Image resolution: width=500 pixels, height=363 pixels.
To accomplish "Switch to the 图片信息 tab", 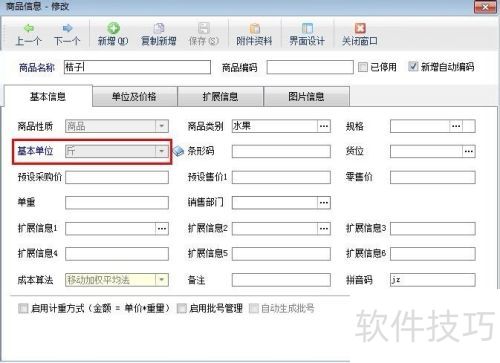I will click(306, 97).
